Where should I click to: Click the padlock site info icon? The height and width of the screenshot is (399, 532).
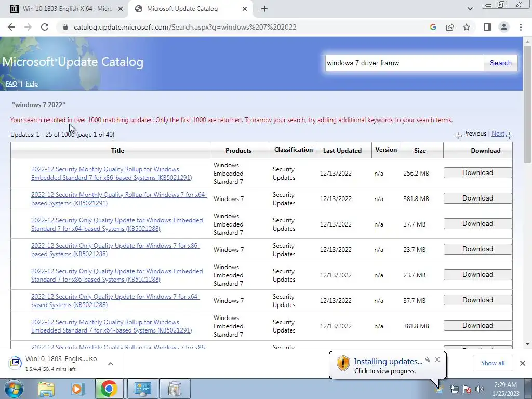click(x=65, y=27)
